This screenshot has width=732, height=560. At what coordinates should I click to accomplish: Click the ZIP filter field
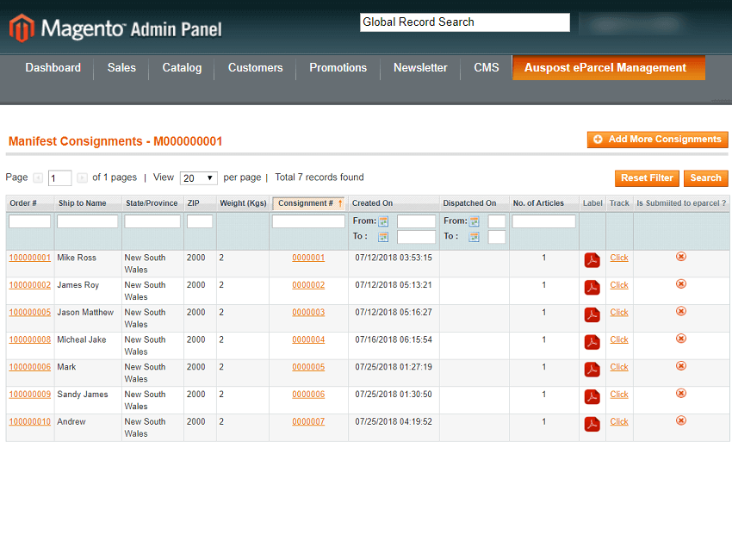click(x=200, y=221)
